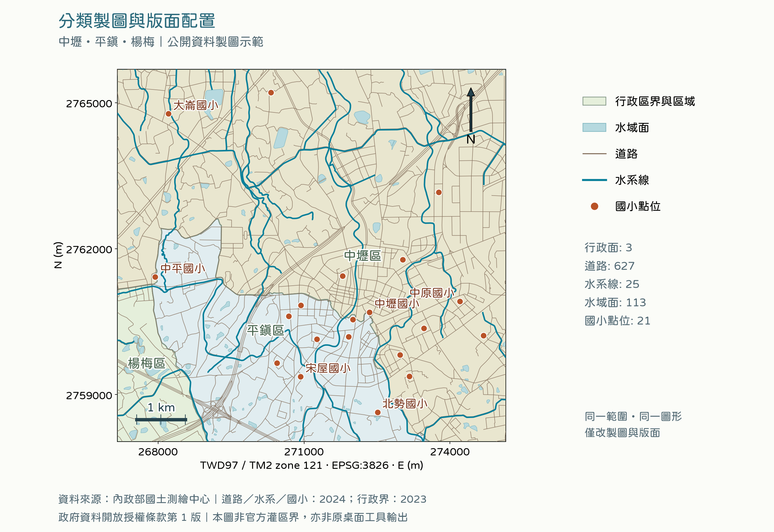Viewport: 774px width, 532px height.
Task: Click the title 分類製圖與版面配置
Action: (137, 21)
